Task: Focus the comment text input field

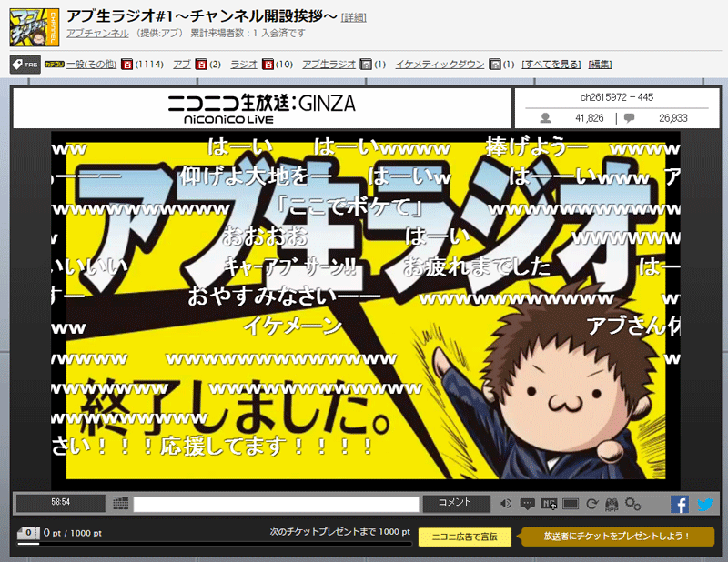Action: [x=277, y=505]
